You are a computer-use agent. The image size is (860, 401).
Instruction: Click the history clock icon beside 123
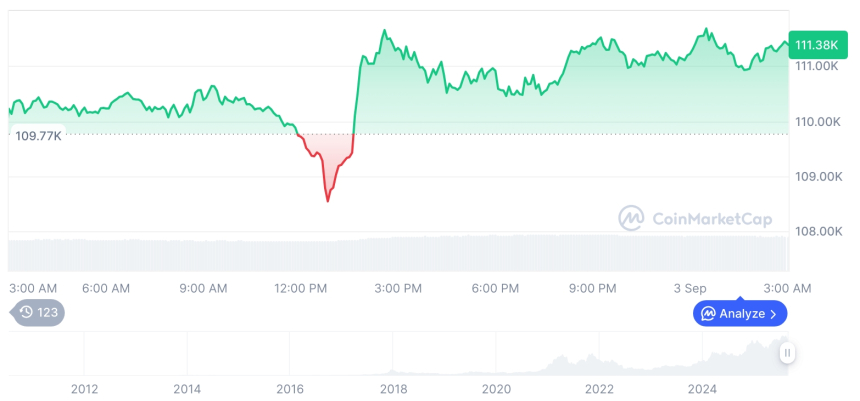tap(26, 313)
